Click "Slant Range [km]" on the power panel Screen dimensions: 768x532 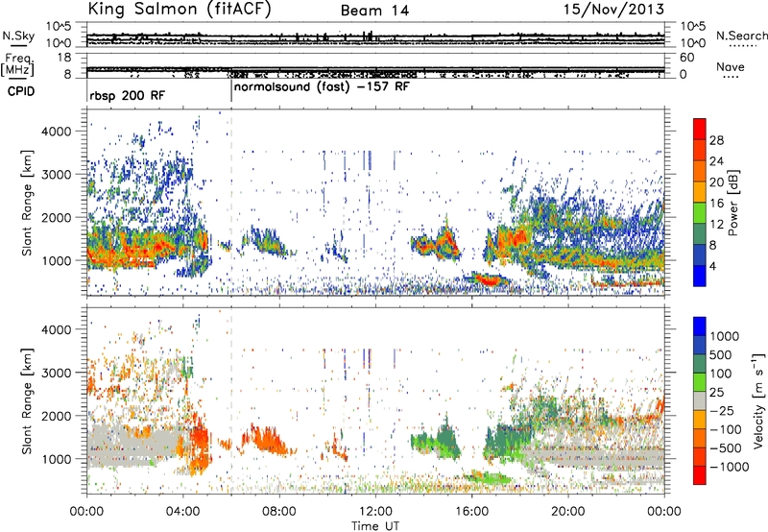pos(27,203)
